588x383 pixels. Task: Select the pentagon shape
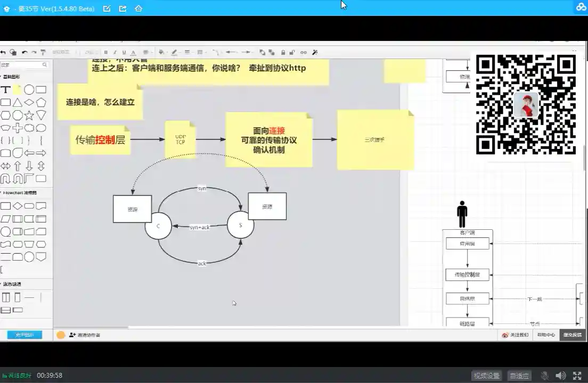[41, 103]
